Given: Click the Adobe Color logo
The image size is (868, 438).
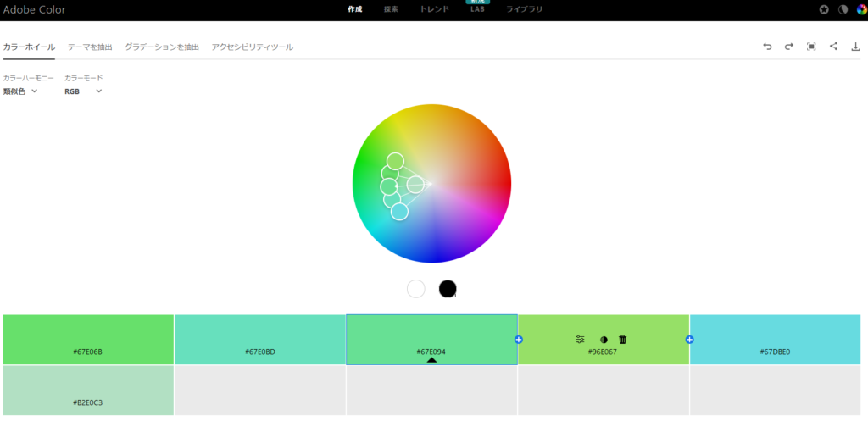Looking at the screenshot, I should coord(34,9).
